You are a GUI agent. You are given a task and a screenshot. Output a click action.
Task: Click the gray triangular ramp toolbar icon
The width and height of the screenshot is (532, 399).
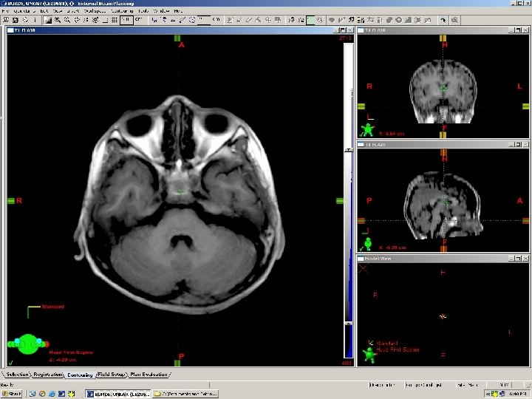pos(408,20)
